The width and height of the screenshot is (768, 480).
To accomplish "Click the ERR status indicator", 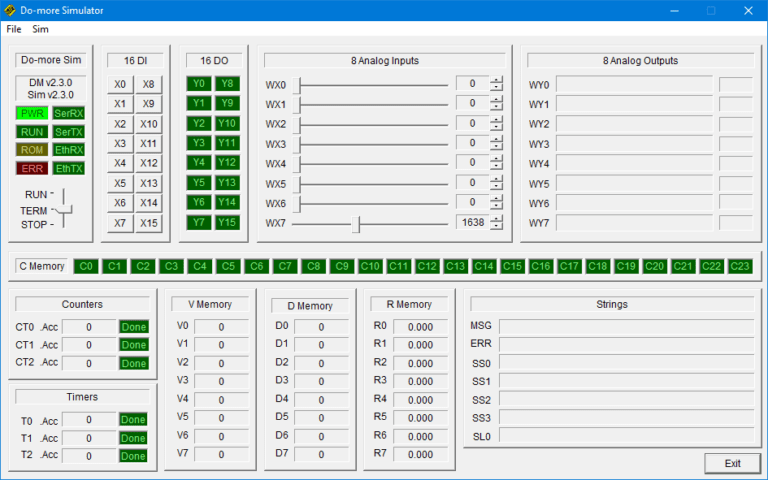I will coord(32,168).
